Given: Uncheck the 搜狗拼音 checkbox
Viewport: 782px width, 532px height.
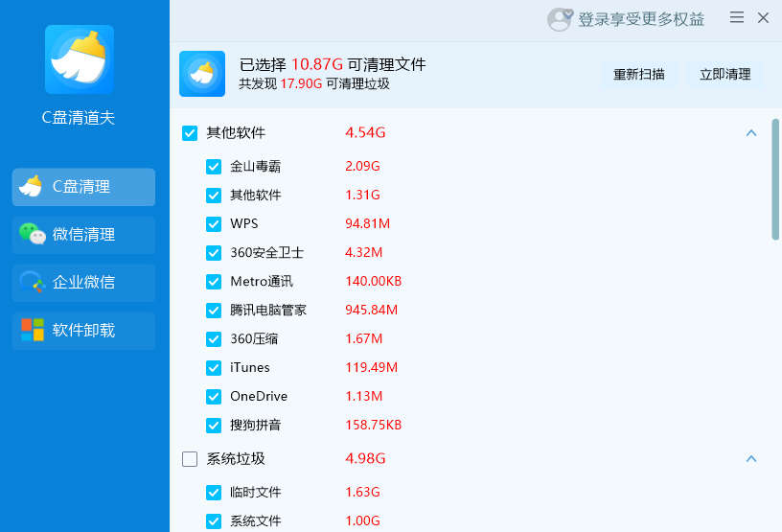Looking at the screenshot, I should pyautogui.click(x=214, y=426).
